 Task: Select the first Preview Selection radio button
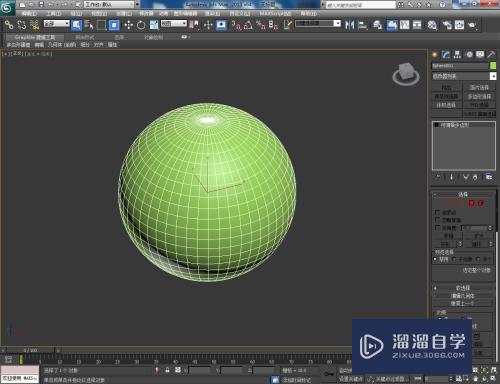point(435,259)
